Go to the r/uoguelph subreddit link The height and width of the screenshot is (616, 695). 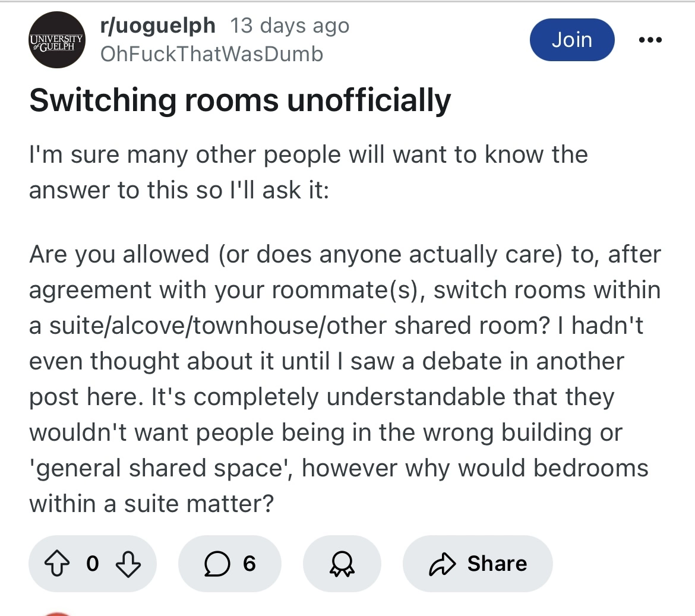pos(158,26)
